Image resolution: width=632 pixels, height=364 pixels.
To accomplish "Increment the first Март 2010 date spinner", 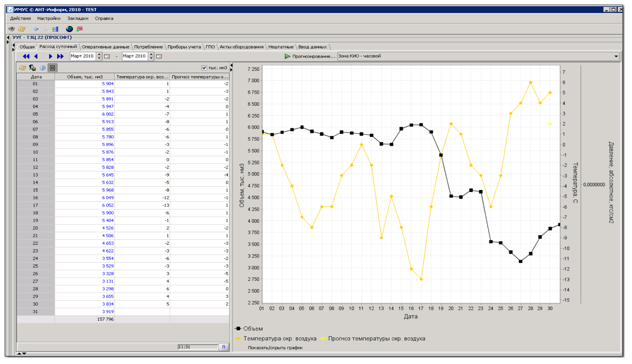I will pyautogui.click(x=99, y=54).
